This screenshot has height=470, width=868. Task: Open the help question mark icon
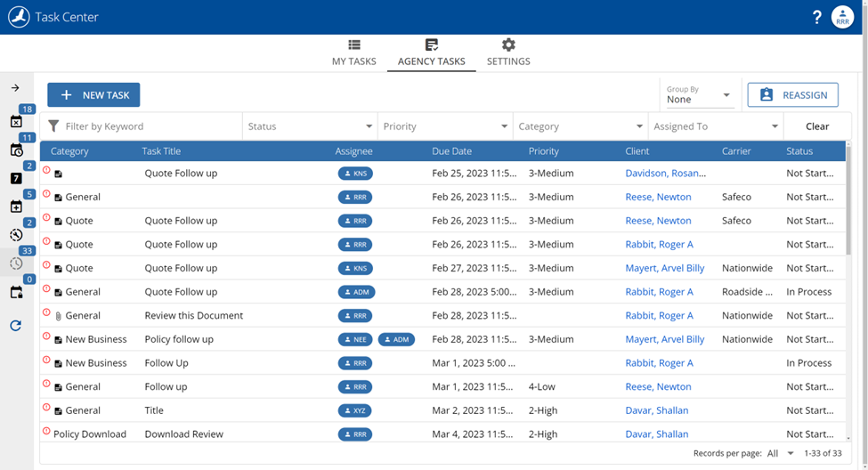[x=817, y=17]
